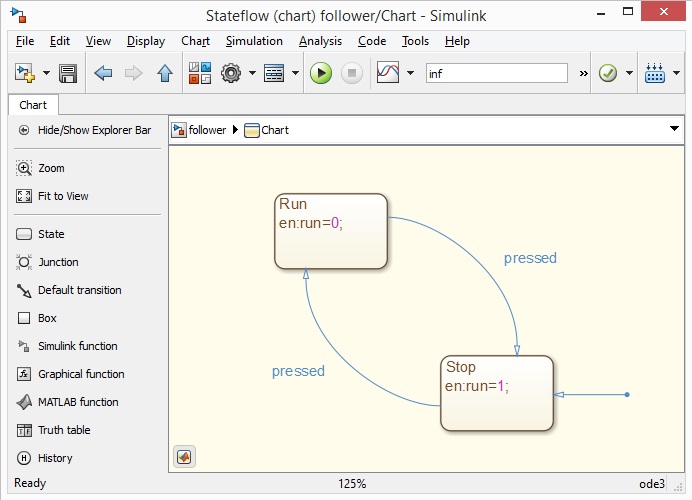Open the Analysis menu
Viewport: 692px width, 500px height.
point(320,41)
